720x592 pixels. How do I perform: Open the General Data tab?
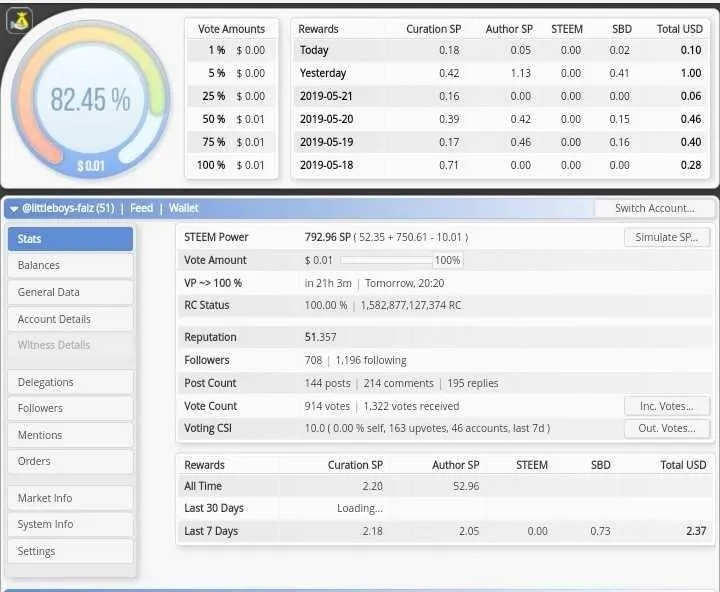70,292
